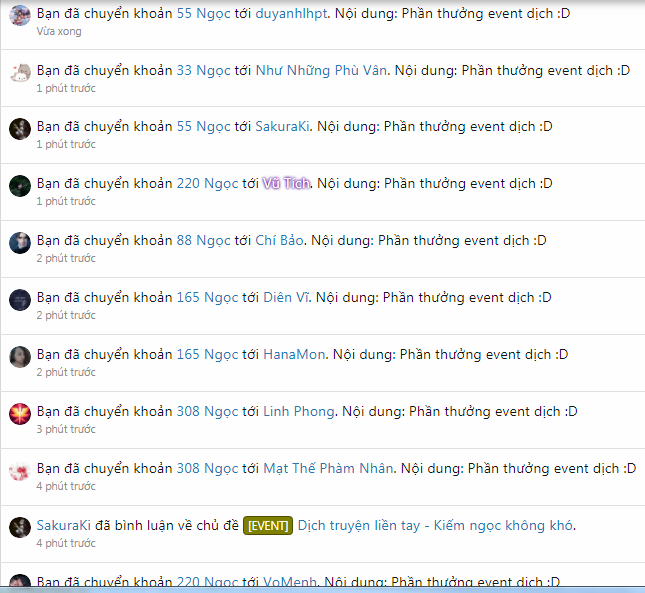Open the duyanhlhpt username link
Image resolution: width=645 pixels, height=593 pixels.
point(291,14)
